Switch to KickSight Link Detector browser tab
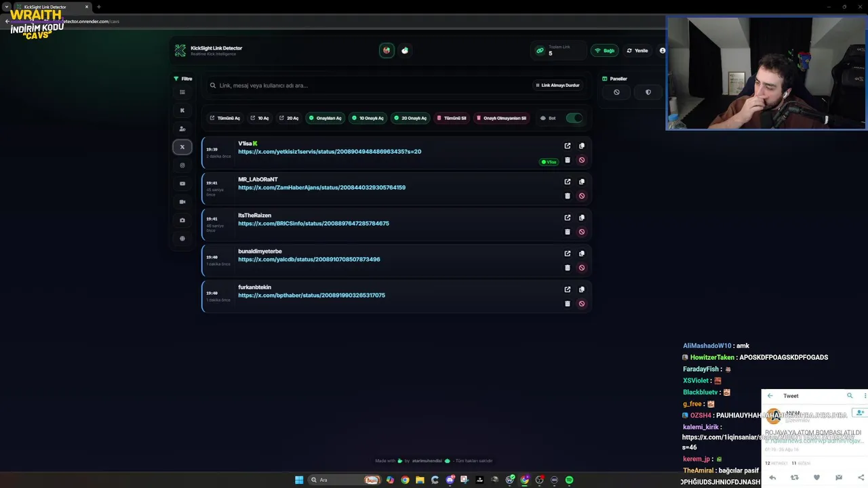This screenshot has width=868, height=488. click(53, 7)
